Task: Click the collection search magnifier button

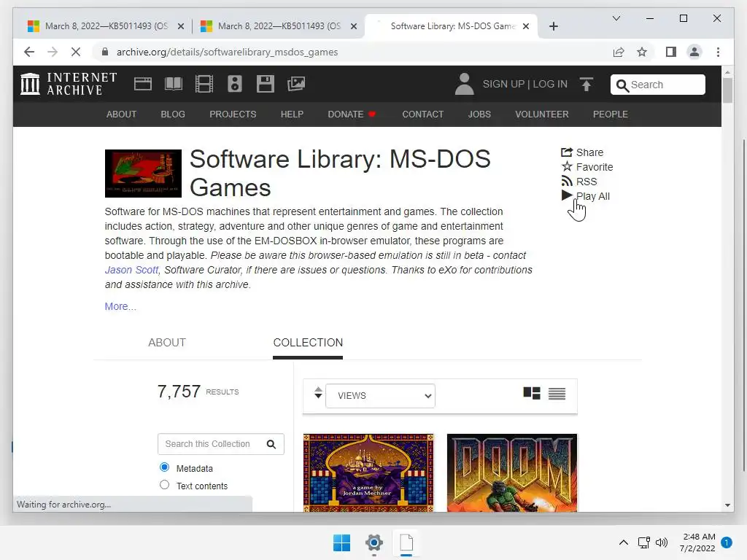Action: (x=271, y=444)
